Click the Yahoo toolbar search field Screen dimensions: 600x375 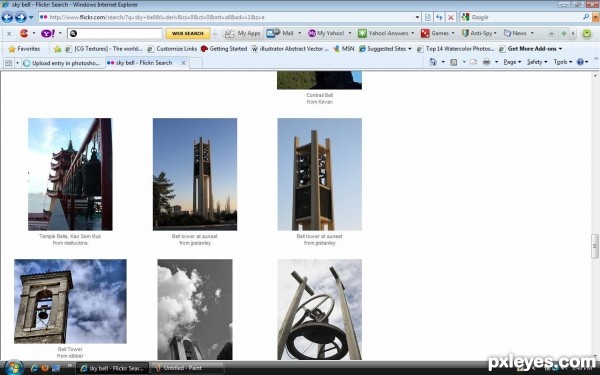[x=115, y=34]
